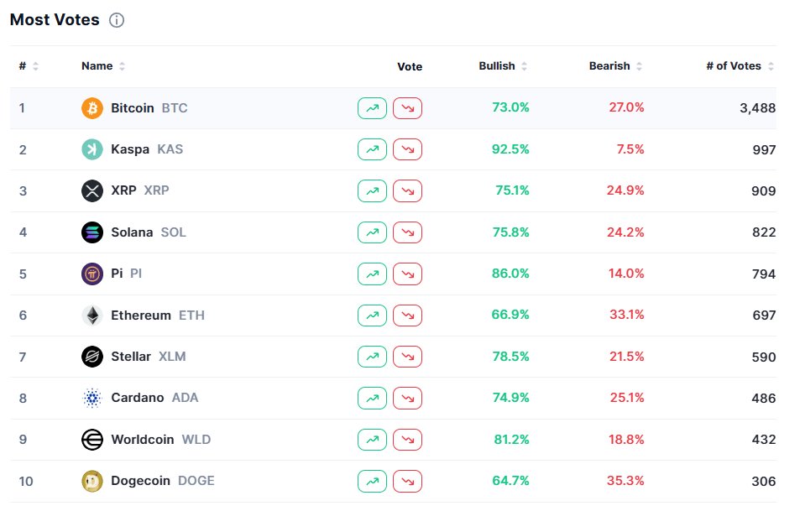Screen dimensions: 805x532
Task: Select Ethereum's 66.9% bullish value
Action: click(510, 315)
